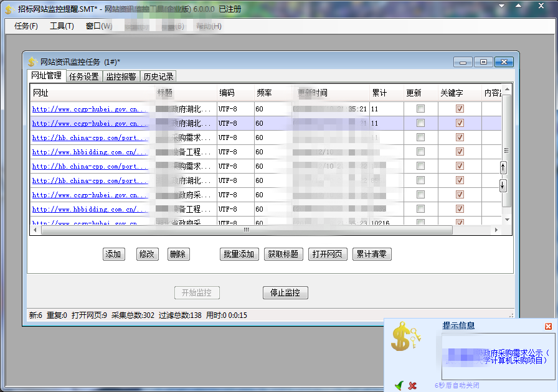The image size is (558, 392).
Task: Maximize the 网站资讯监控任务 child window
Action: 483,62
